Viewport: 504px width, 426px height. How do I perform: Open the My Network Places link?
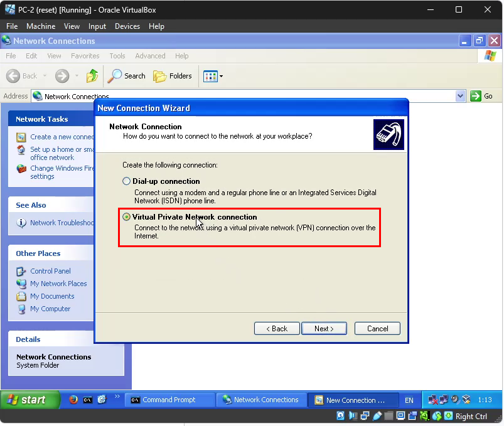[58, 284]
